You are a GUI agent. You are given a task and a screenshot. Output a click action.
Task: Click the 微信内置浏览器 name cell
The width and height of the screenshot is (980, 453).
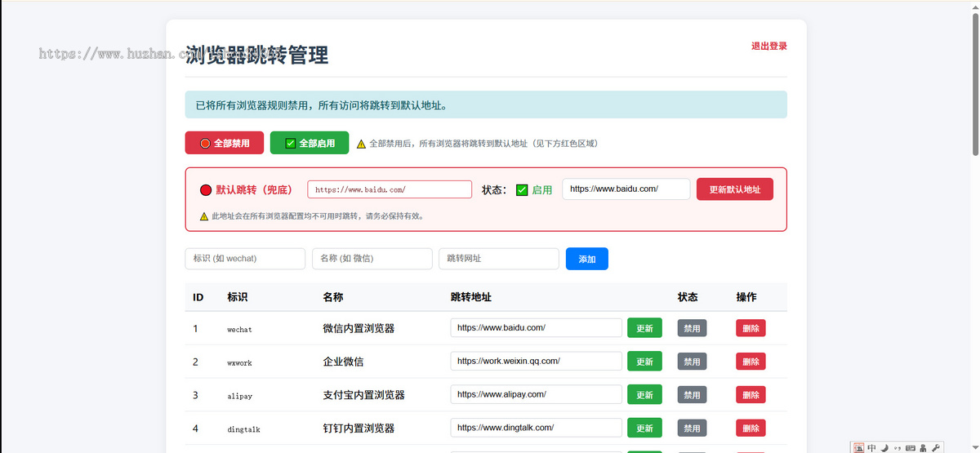coord(359,328)
